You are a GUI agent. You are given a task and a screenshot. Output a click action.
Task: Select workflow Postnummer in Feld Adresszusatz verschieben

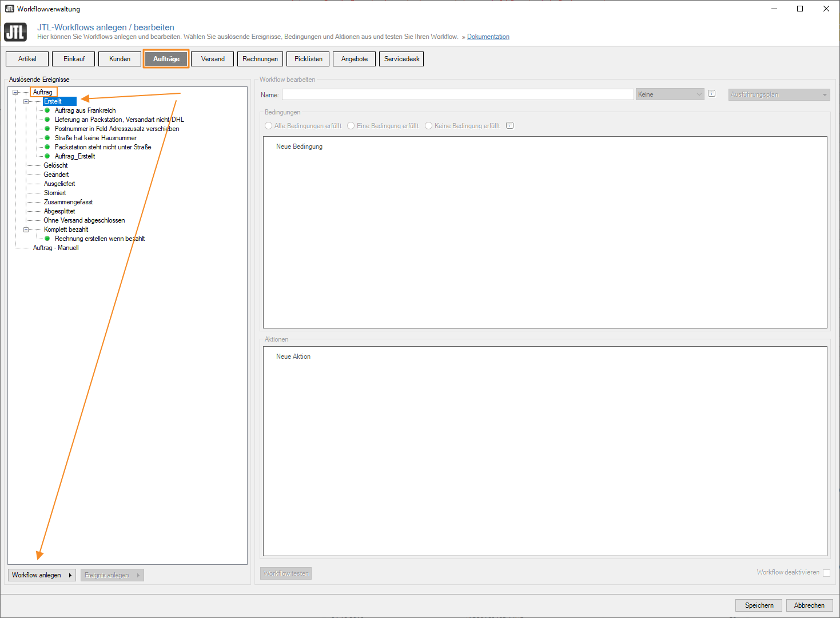point(117,129)
